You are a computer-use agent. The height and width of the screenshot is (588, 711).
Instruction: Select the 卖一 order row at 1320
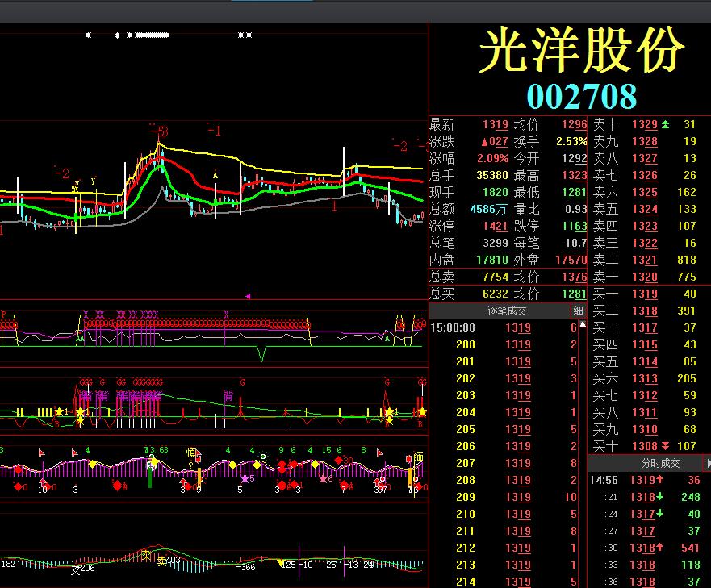tap(650, 277)
